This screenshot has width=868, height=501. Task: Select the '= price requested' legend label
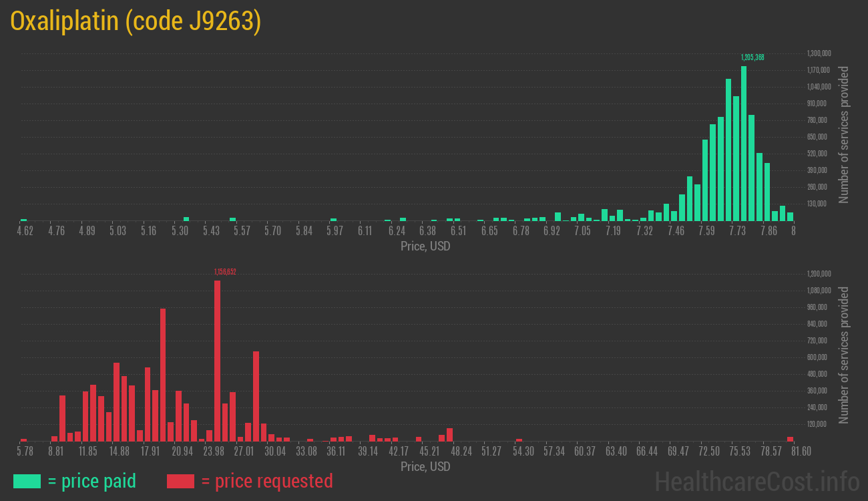(266, 481)
